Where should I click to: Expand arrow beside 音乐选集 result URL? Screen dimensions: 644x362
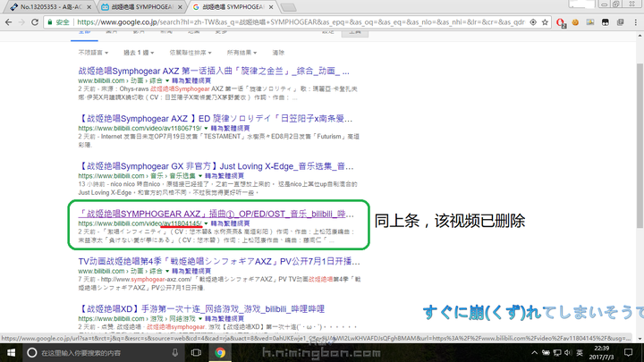(200, 176)
